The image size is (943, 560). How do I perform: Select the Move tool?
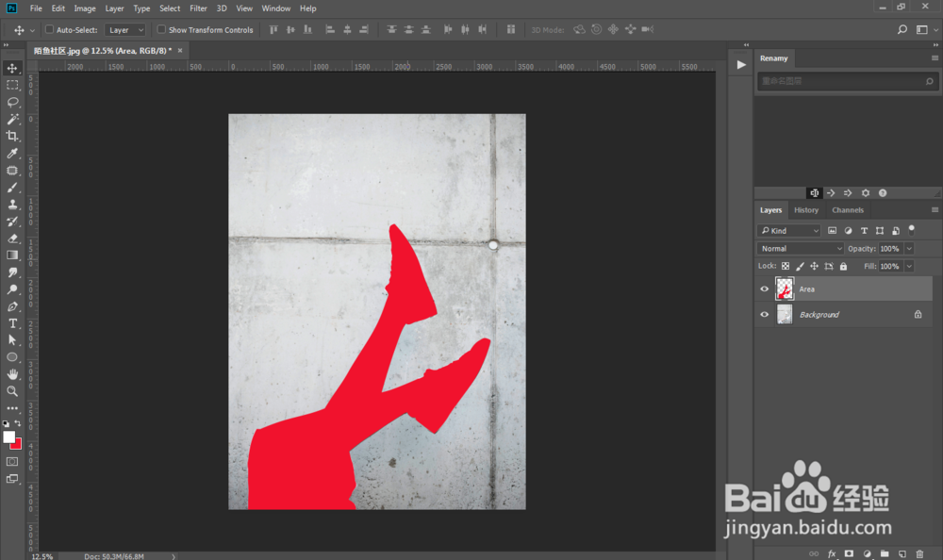pos(12,68)
